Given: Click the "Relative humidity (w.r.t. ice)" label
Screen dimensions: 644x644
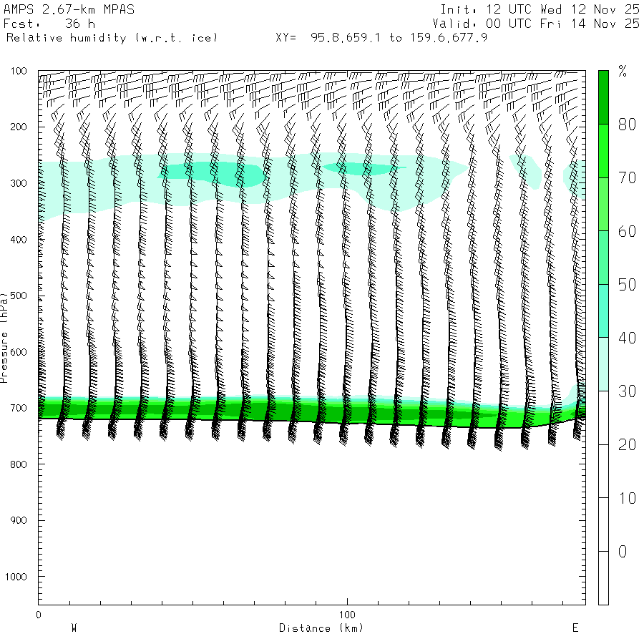Looking at the screenshot, I should 111,37.
